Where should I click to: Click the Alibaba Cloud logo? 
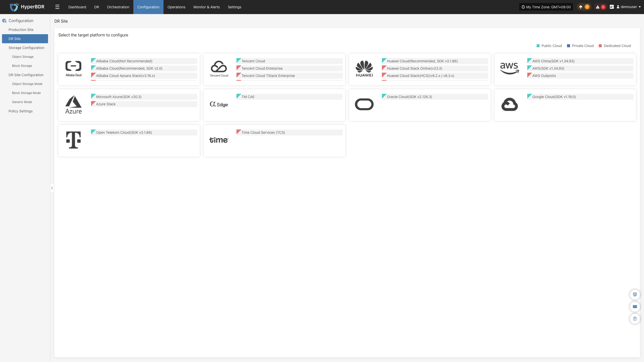coord(73,69)
